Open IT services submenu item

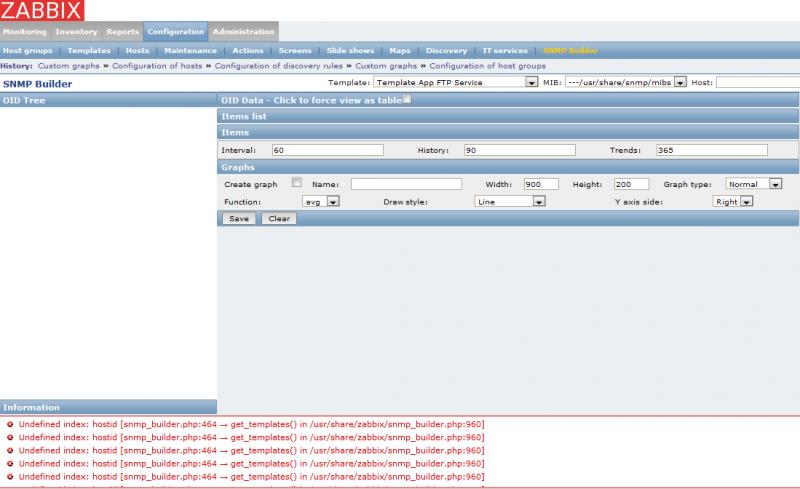tap(505, 51)
